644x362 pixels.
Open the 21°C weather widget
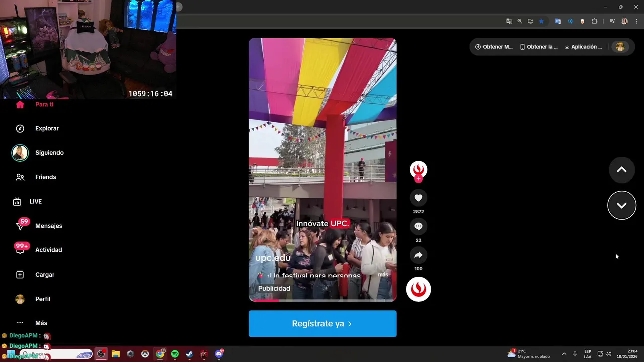click(x=528, y=354)
